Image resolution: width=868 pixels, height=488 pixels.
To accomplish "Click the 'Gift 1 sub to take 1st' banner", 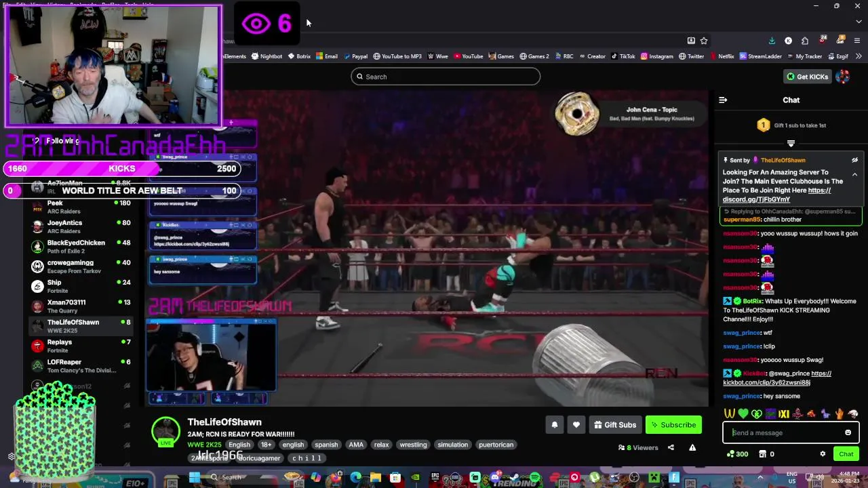I will pos(791,125).
